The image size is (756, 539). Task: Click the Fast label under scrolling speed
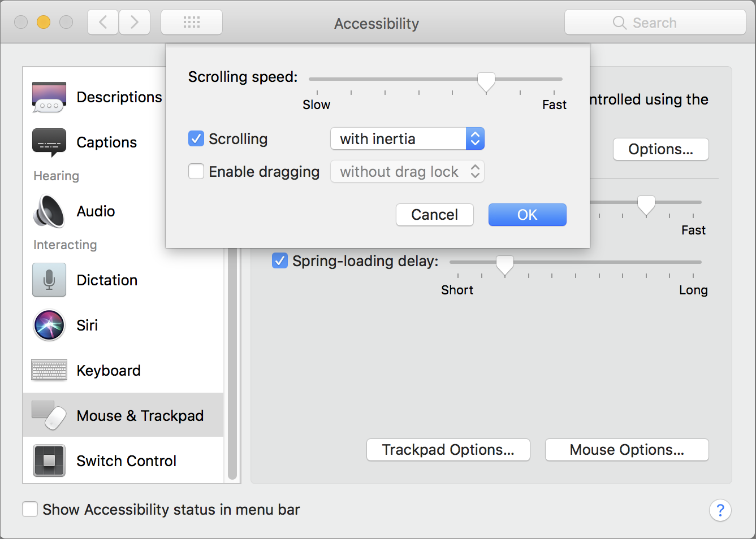coord(555,105)
